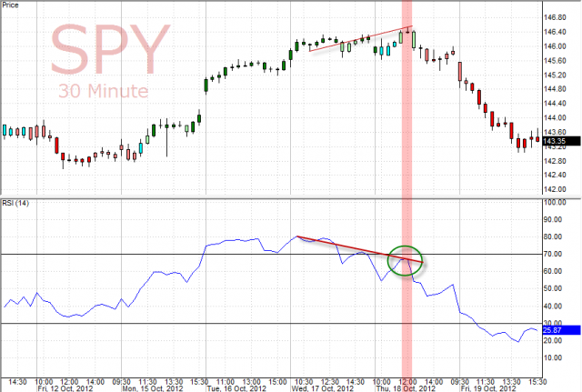Click the 12:30 time axis label

[x=329, y=382]
